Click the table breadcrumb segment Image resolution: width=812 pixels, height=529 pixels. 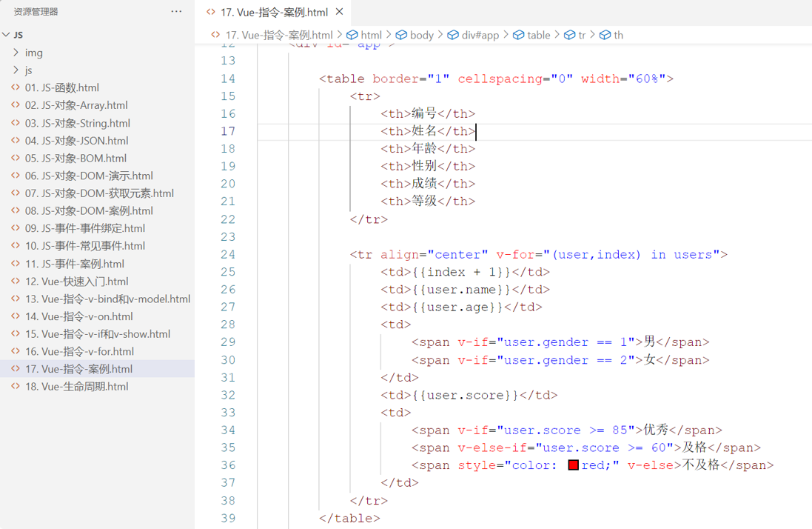pyautogui.click(x=538, y=35)
